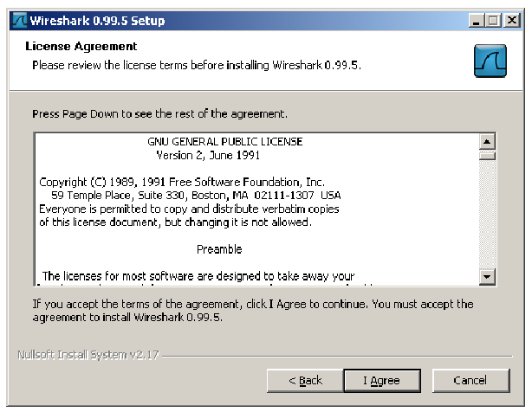Viewport: 532px width, 412px height.
Task: Click the license scrollbar up arrow
Action: (487, 142)
